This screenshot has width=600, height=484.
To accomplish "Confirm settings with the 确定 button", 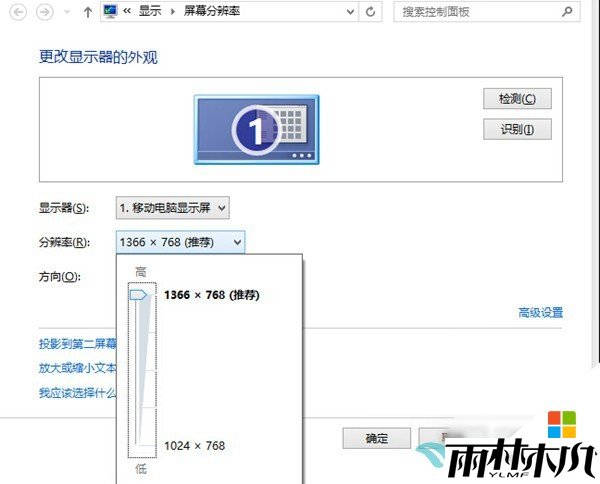I will (x=376, y=438).
